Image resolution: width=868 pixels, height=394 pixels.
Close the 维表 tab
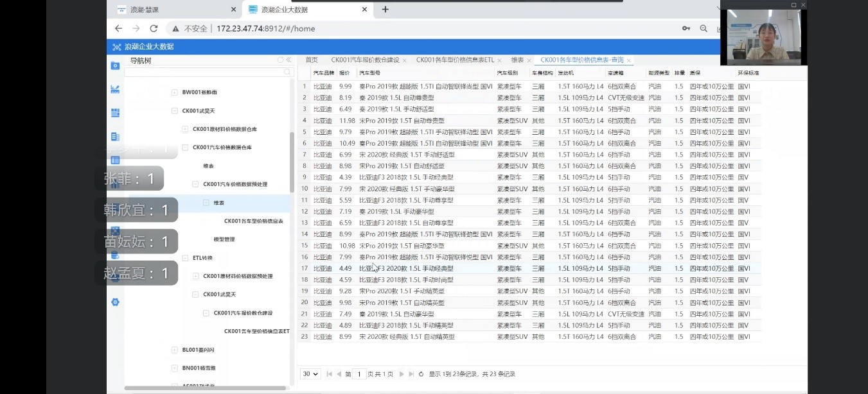[x=529, y=60]
